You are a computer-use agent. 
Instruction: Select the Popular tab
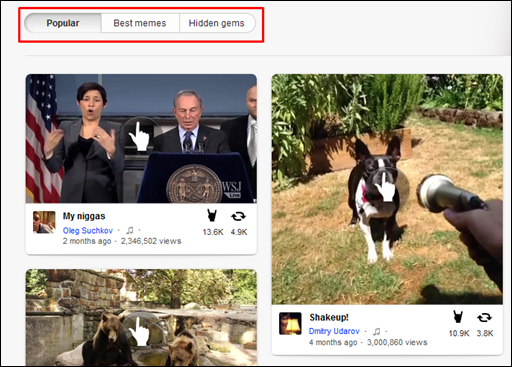(x=63, y=23)
